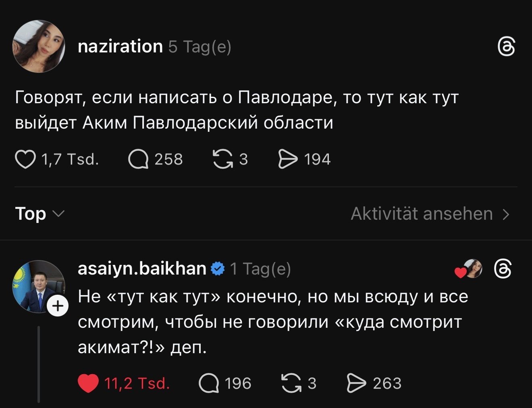Open comments on naziration's post
This screenshot has width=532, height=408.
point(138,160)
